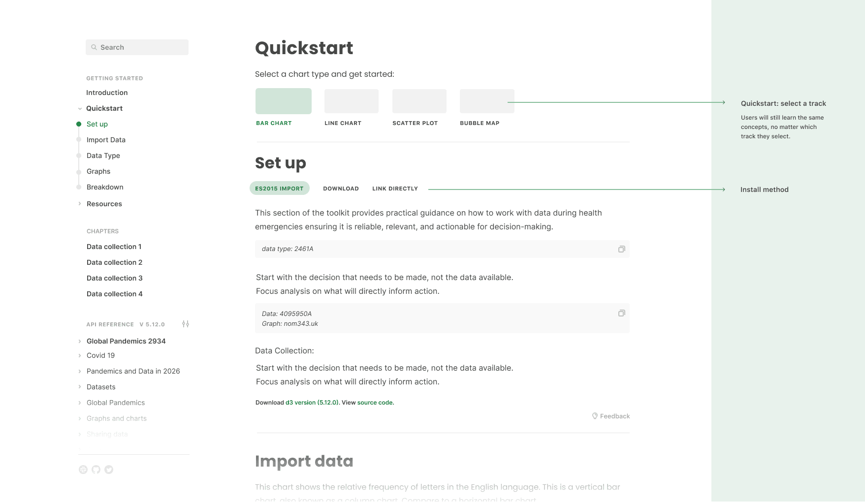Image resolution: width=865 pixels, height=504 pixels.
Task: Copy the 'Data: 4095950A' code block
Action: (x=622, y=313)
